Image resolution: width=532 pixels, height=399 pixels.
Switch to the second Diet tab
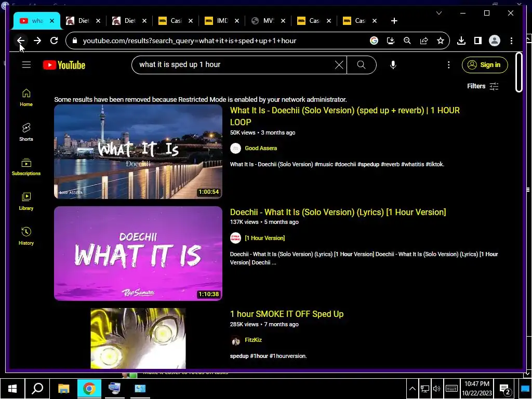(129, 21)
